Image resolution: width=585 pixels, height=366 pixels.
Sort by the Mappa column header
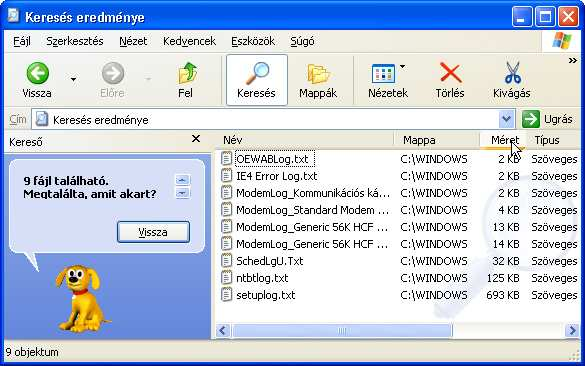(437, 140)
